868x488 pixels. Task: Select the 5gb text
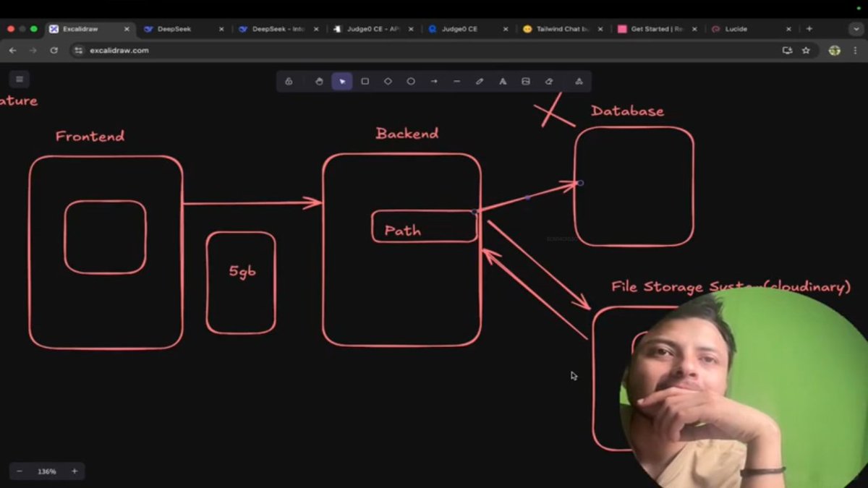(242, 272)
